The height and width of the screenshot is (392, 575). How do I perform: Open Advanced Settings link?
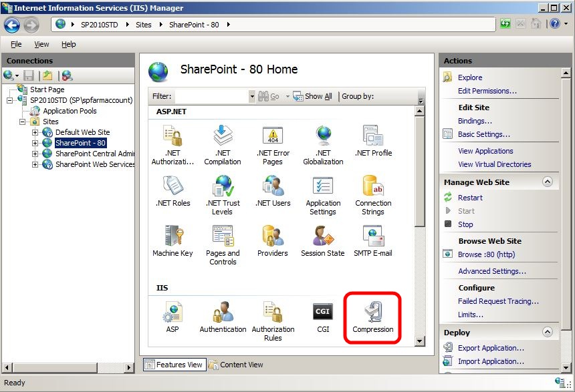pyautogui.click(x=491, y=271)
